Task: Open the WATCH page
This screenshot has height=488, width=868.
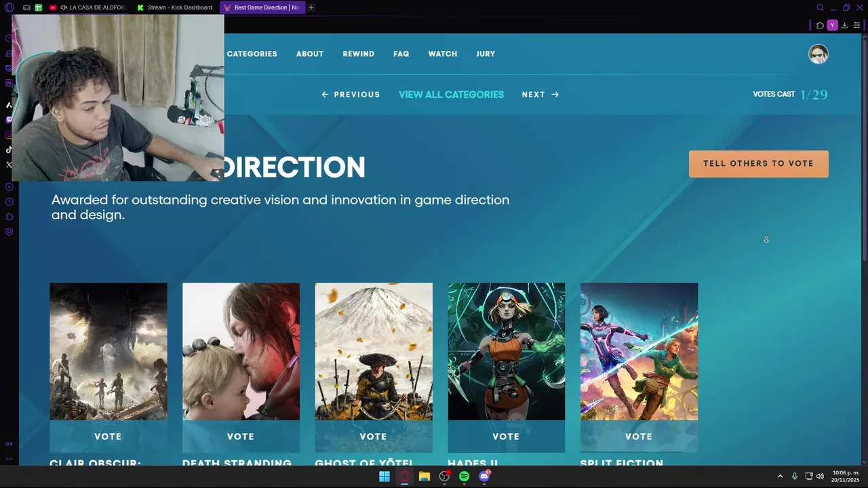Action: click(443, 54)
